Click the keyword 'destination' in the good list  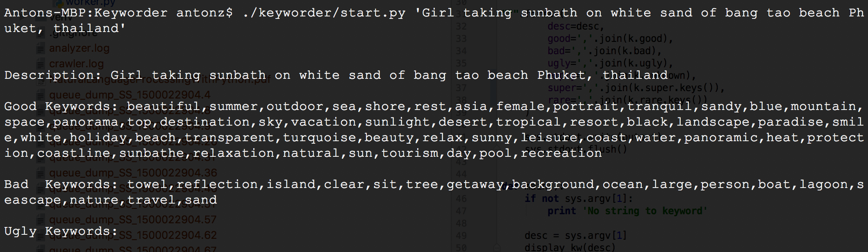click(205, 122)
